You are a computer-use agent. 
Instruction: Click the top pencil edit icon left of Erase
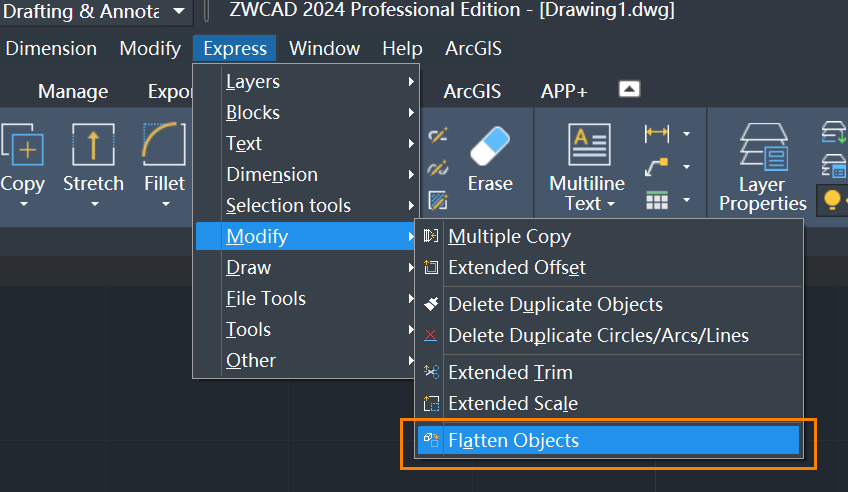click(x=438, y=134)
